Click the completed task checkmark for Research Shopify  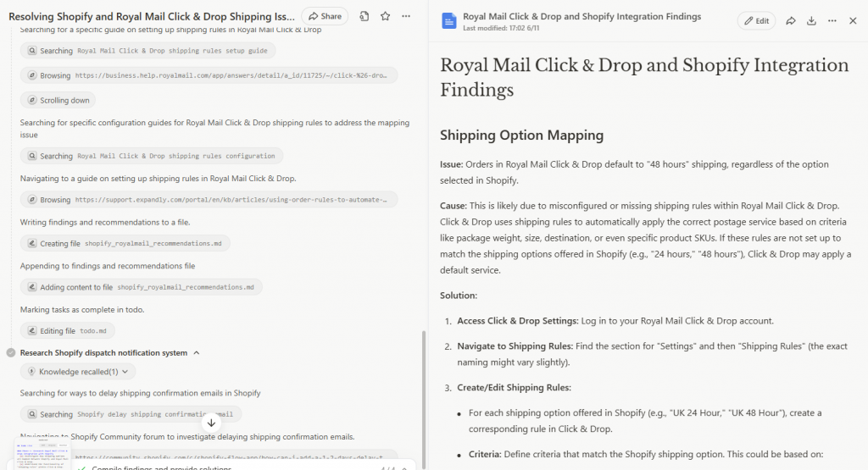[11, 352]
